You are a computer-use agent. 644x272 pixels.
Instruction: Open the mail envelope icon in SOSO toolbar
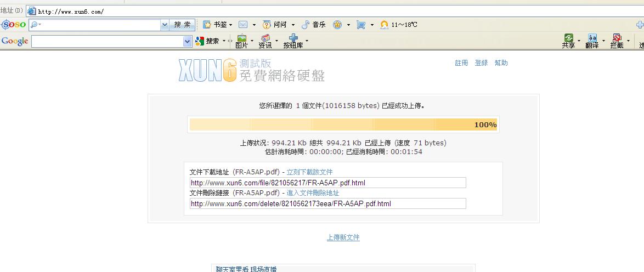(x=243, y=25)
